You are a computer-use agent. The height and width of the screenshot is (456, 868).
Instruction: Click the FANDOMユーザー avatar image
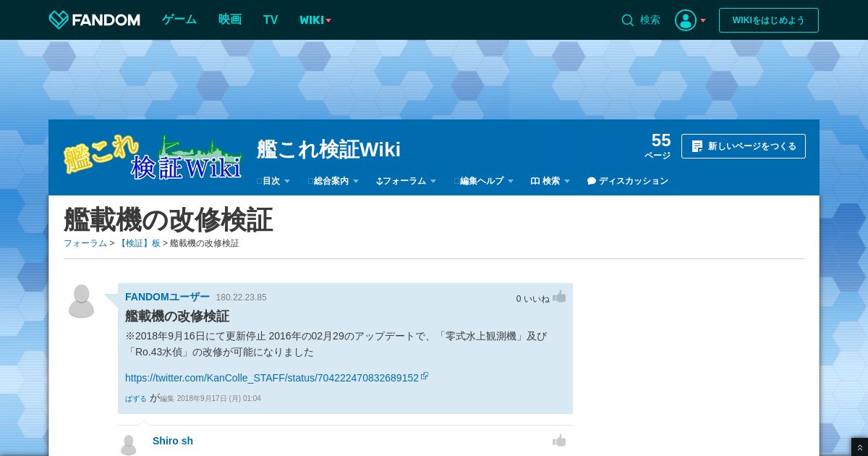pyautogui.click(x=82, y=301)
